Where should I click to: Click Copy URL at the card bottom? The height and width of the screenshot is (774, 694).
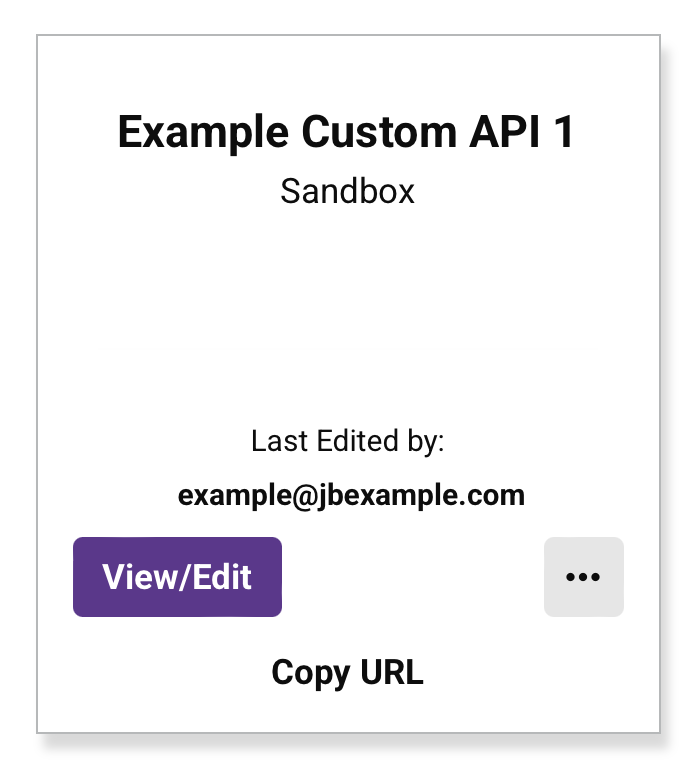pyautogui.click(x=347, y=673)
